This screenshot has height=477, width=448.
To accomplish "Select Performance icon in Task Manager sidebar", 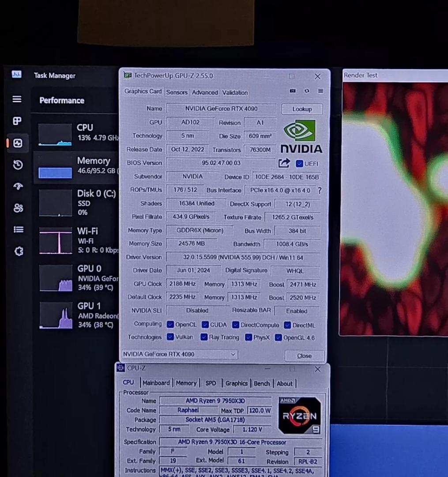I will coord(18,143).
